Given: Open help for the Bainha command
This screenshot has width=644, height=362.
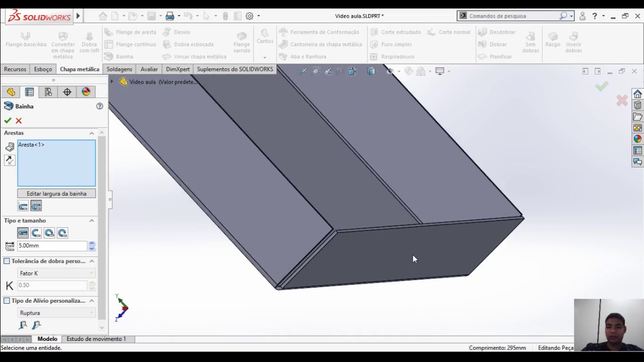Looking at the screenshot, I should tap(100, 106).
